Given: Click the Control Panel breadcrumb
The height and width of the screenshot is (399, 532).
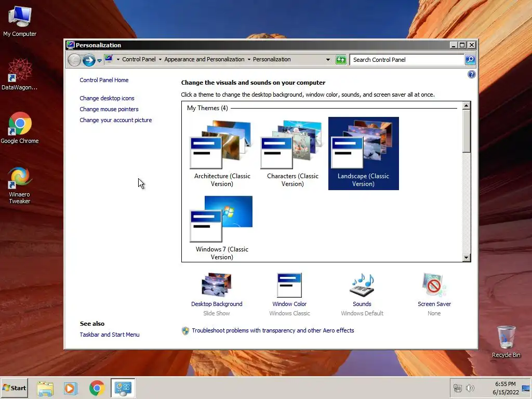Looking at the screenshot, I should [x=139, y=59].
